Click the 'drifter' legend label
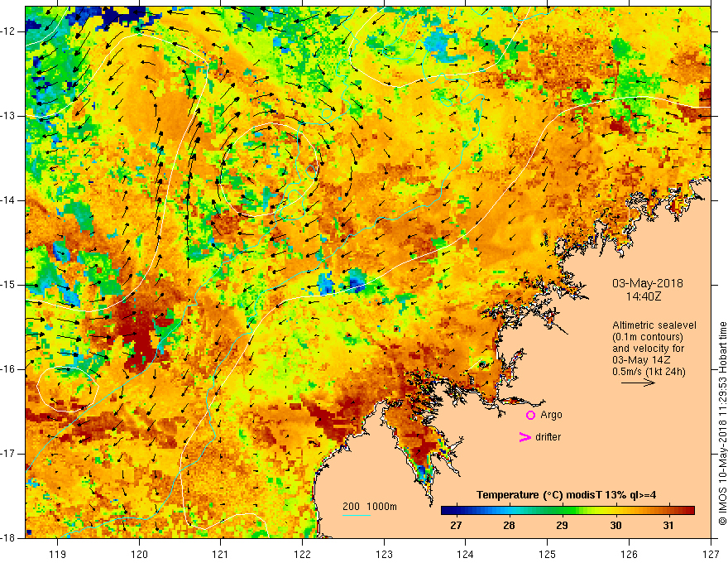728x563 pixels. [548, 437]
